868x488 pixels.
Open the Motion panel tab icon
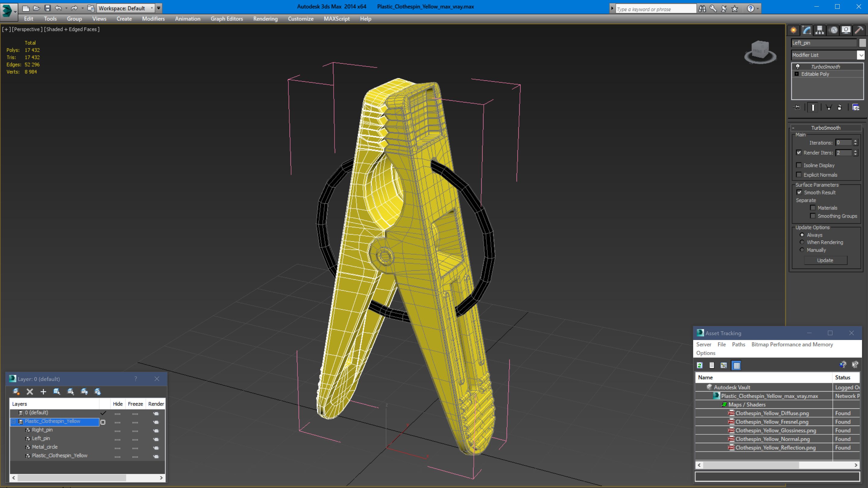(833, 30)
